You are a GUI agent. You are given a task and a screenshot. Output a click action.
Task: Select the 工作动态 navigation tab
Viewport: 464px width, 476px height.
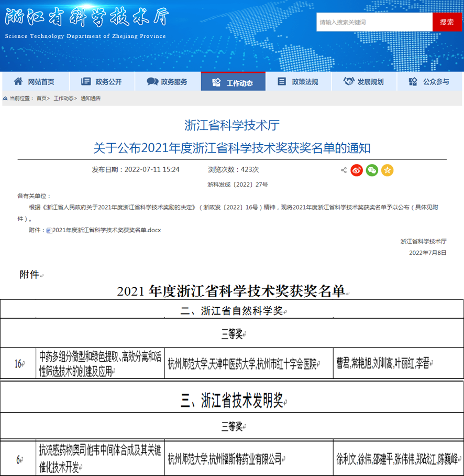pos(233,82)
